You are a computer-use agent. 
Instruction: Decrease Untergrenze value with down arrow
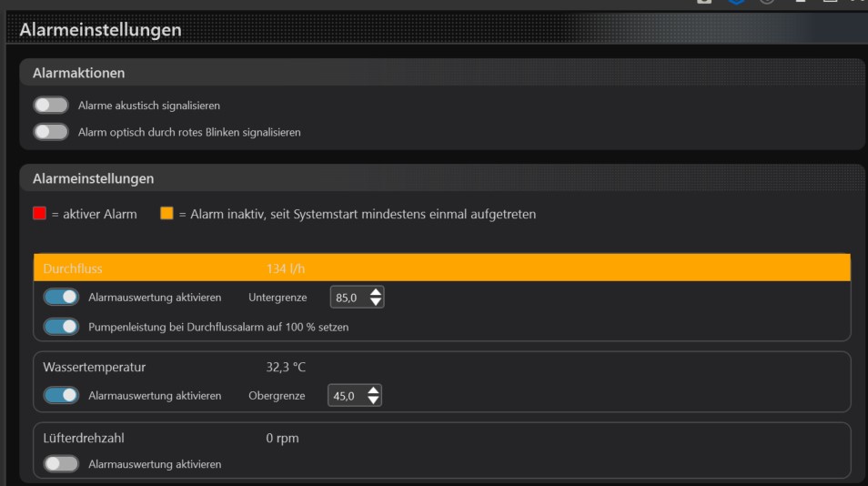(x=375, y=302)
